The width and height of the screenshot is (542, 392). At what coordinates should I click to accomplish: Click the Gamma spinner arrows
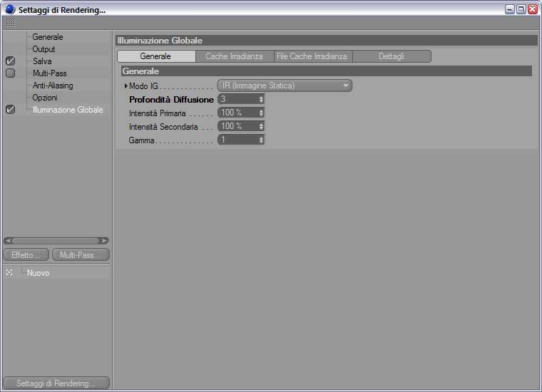[261, 140]
